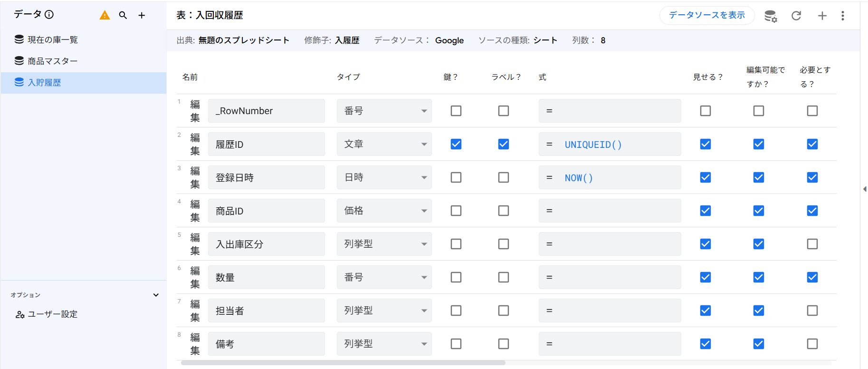Image resolution: width=868 pixels, height=369 pixels.
Task: Open the three-dot more options menu
Action: coord(843,16)
